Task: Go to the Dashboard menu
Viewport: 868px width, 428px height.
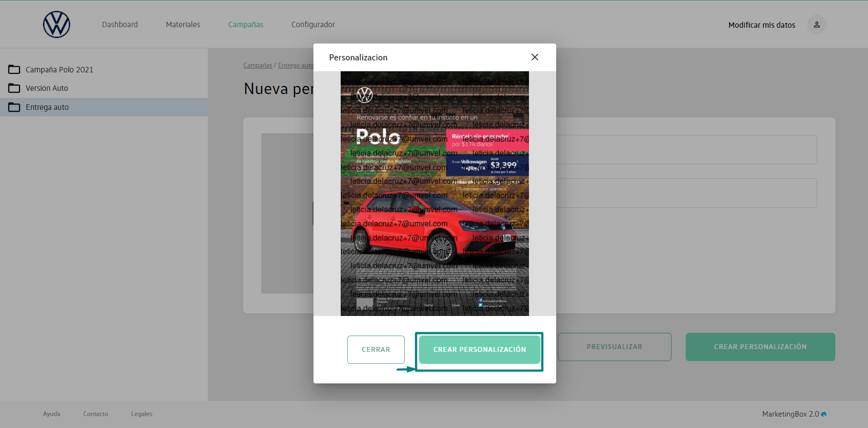Action: pyautogui.click(x=120, y=24)
